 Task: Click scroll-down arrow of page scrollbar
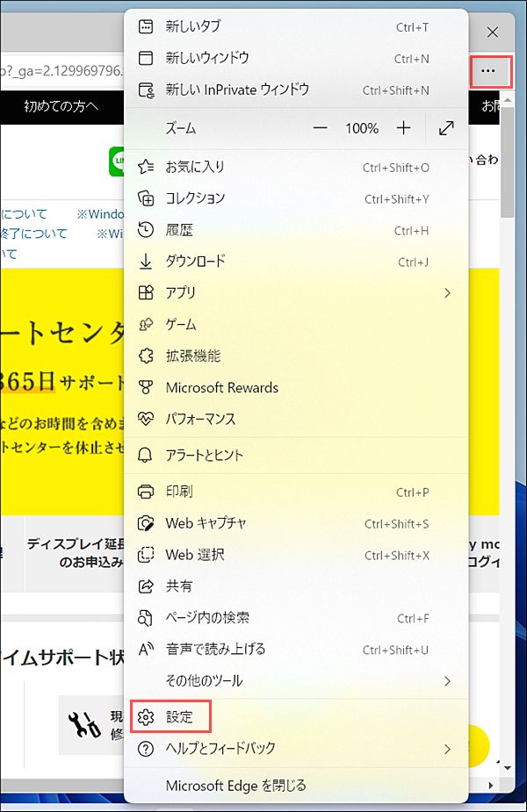click(x=508, y=768)
